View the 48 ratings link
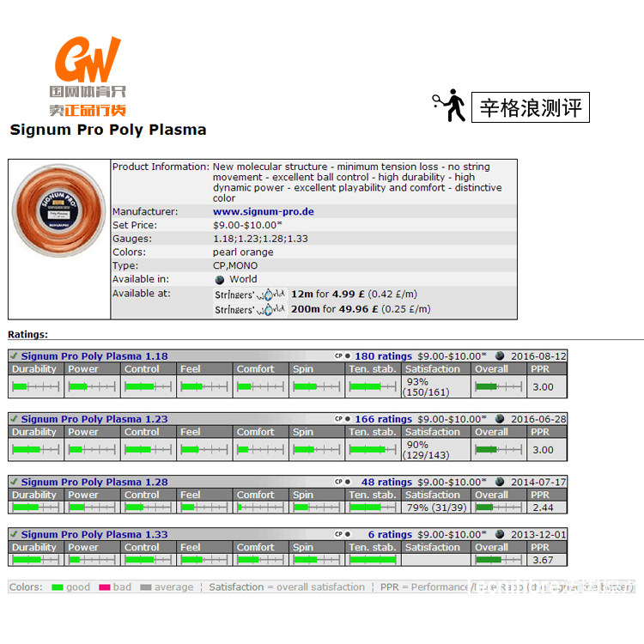The width and height of the screenshot is (644, 644). 386,482
